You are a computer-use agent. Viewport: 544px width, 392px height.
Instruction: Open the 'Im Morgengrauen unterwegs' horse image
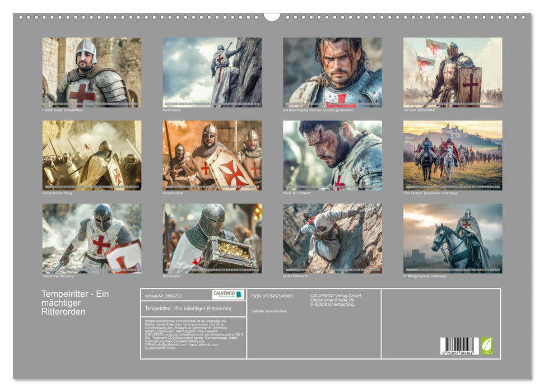pos(452,238)
